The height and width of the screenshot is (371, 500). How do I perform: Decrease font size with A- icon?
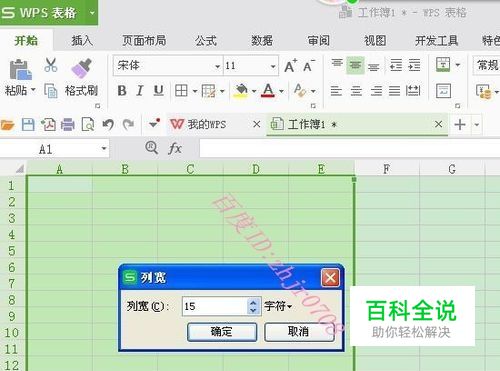(309, 66)
